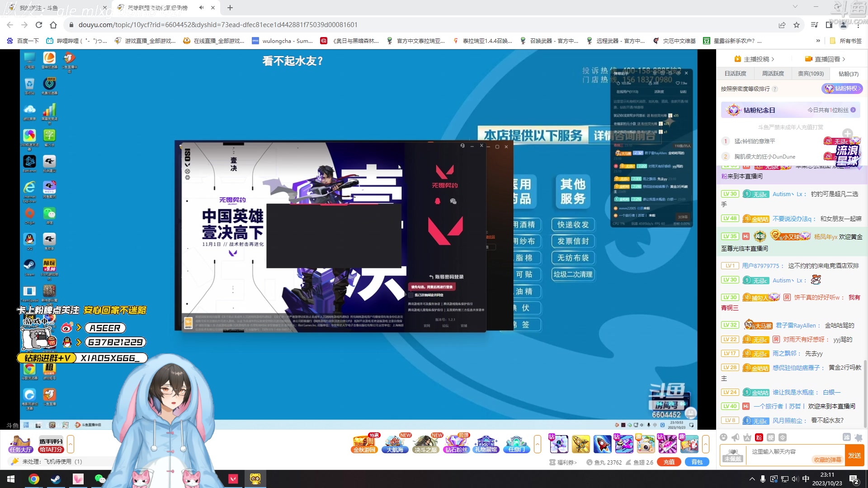
Task: Open the tab search dropdown arrow
Action: point(795,7)
